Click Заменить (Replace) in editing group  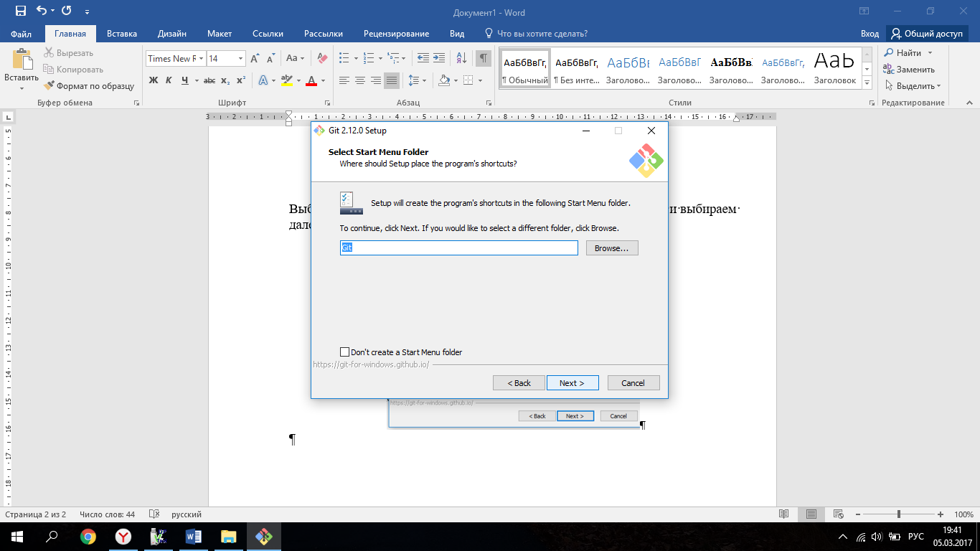(x=909, y=70)
